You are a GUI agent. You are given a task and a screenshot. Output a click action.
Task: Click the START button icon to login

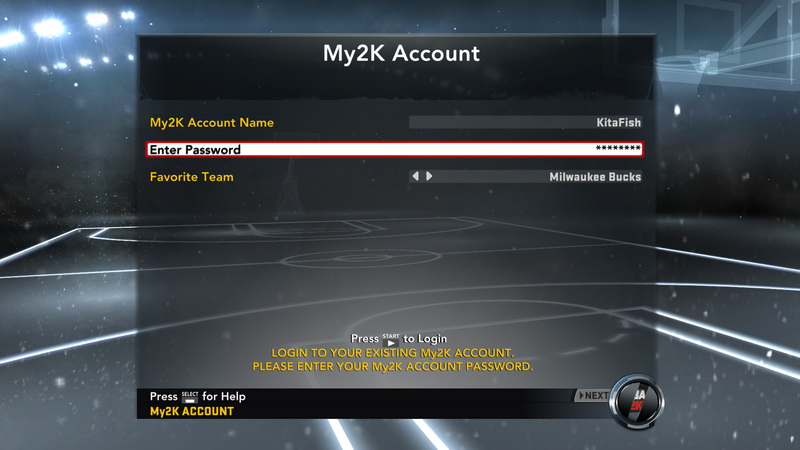tap(391, 340)
